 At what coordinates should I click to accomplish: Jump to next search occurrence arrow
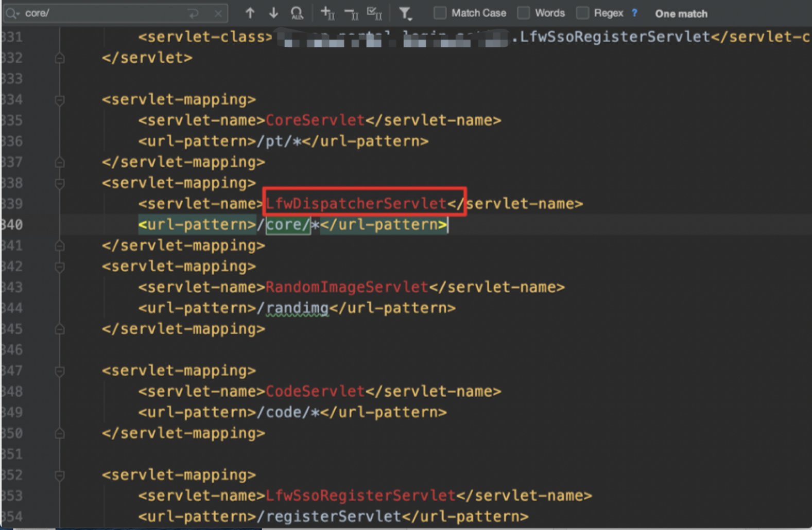(273, 13)
